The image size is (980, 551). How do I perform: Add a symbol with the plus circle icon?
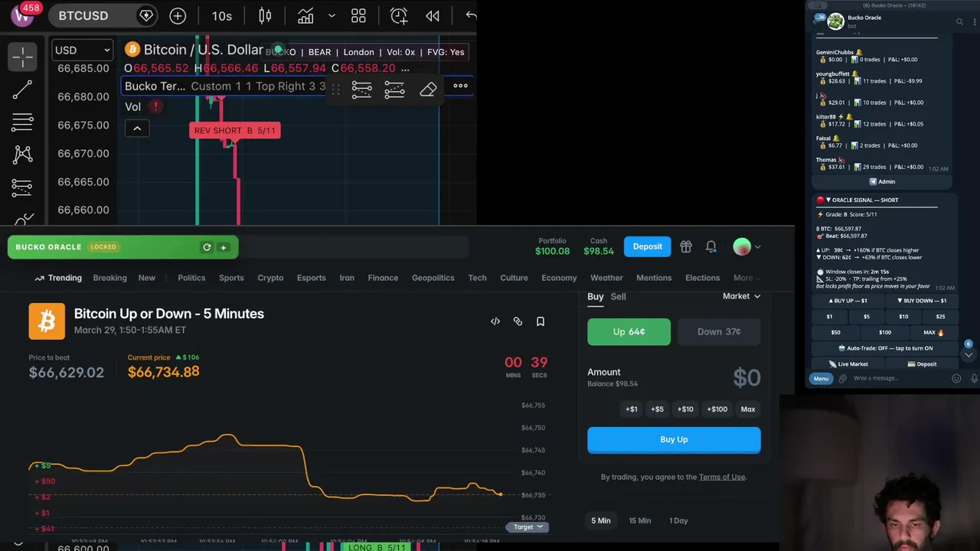click(x=178, y=15)
